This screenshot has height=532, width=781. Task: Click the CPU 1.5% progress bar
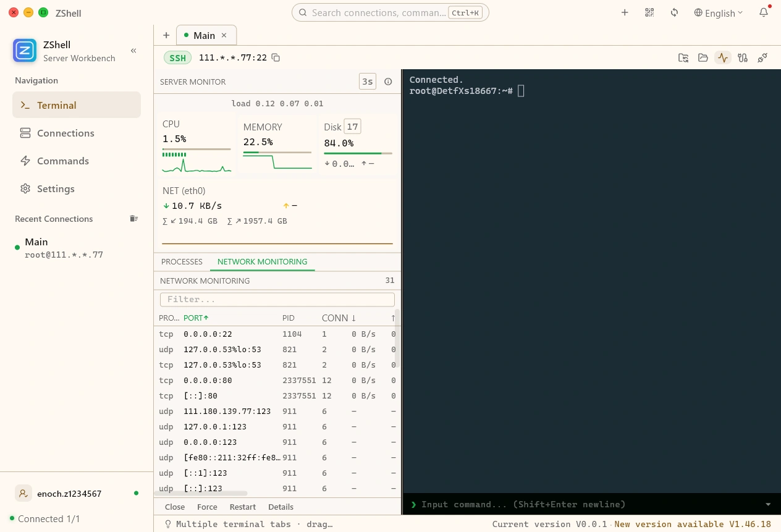pos(196,149)
